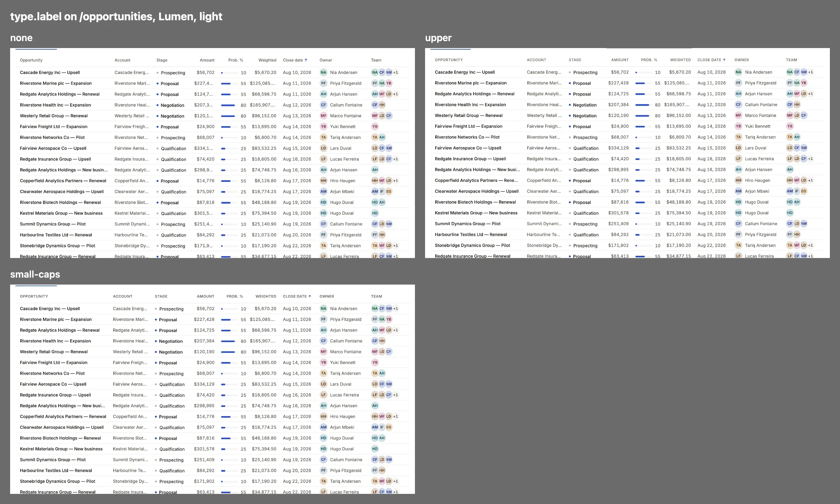This screenshot has width=840, height=504.
Task: Sort by the Amount column header in the 'none' table
Action: point(207,60)
